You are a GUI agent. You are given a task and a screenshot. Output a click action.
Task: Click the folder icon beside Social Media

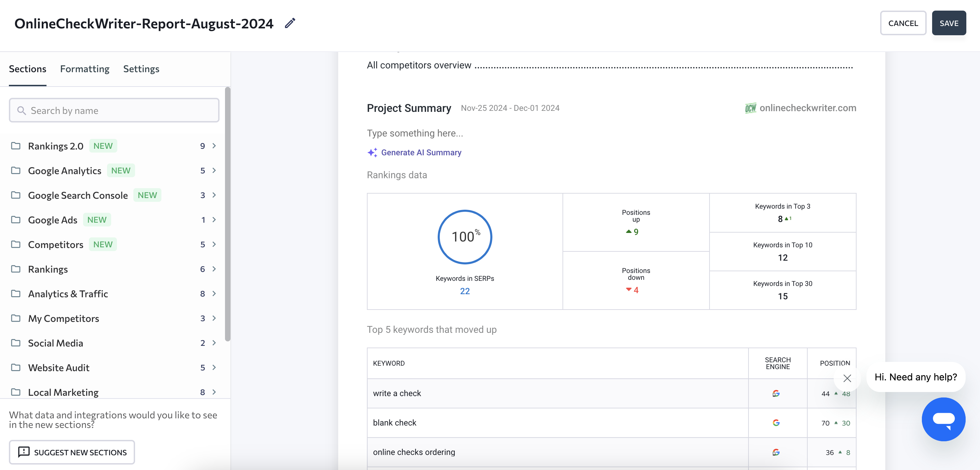[16, 343]
